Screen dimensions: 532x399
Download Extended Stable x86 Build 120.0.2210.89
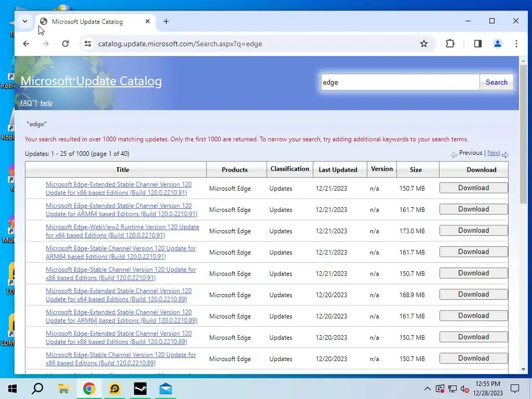click(474, 337)
